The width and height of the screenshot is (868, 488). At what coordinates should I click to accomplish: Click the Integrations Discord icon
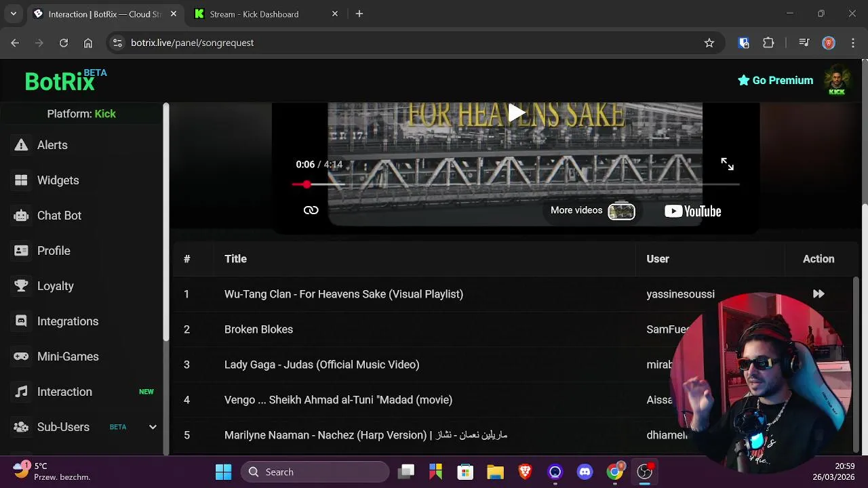[x=21, y=321]
